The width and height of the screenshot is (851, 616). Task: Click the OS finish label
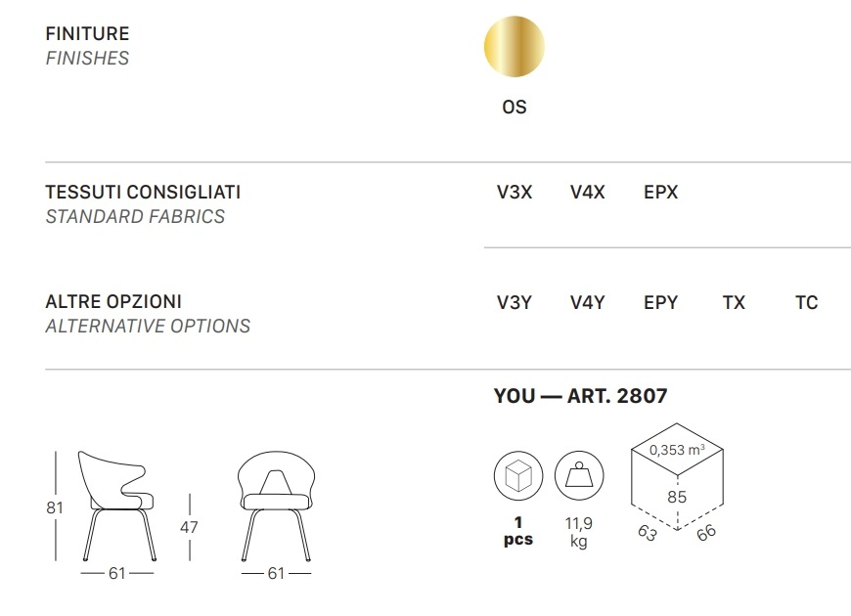pos(515,107)
